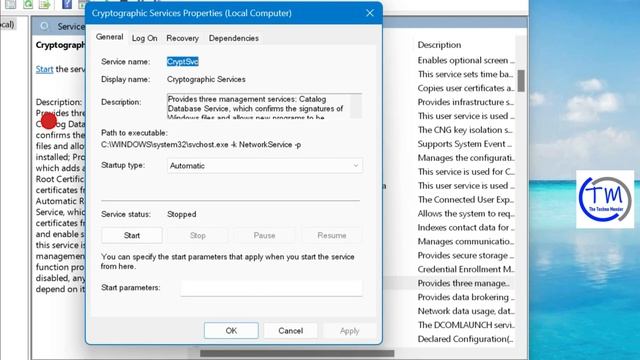Select the row 'Credential Enrollment M..'
The image size is (640, 360).
pyautogui.click(x=465, y=269)
